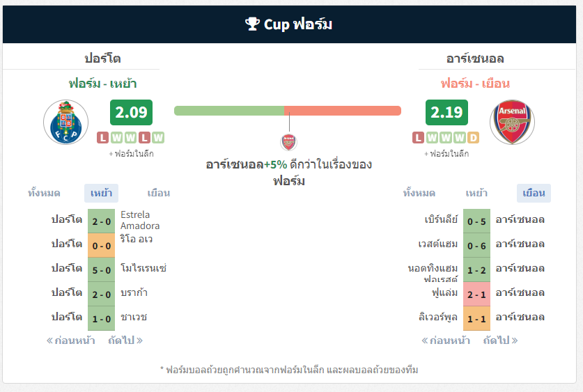Select Arsenal's 'ทั้งหมด' tab
Viewport: 583px width, 392px height.
click(419, 193)
